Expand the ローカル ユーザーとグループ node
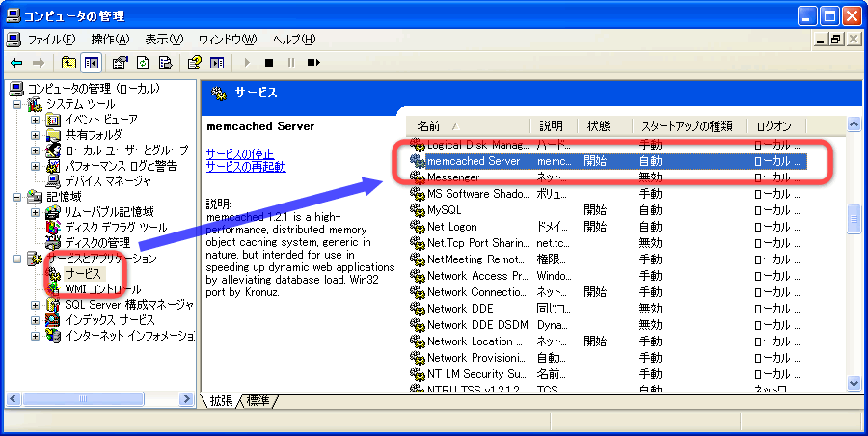 [x=36, y=150]
